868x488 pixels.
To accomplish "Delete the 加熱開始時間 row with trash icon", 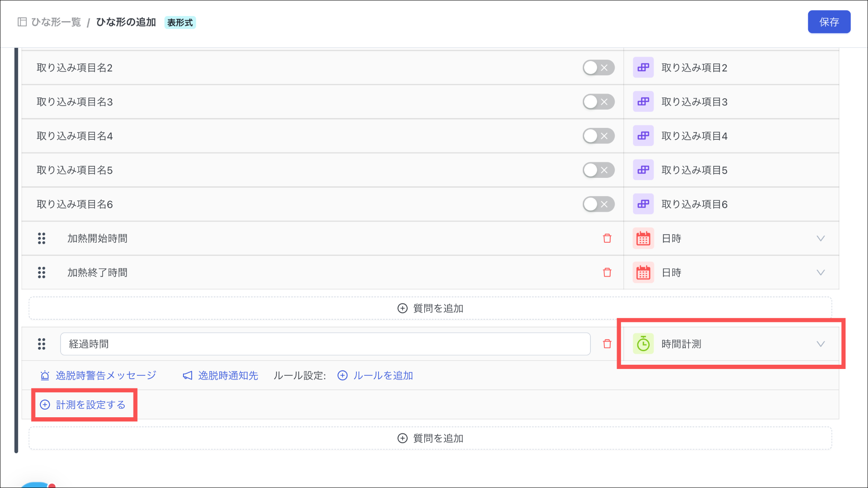I will pos(607,238).
